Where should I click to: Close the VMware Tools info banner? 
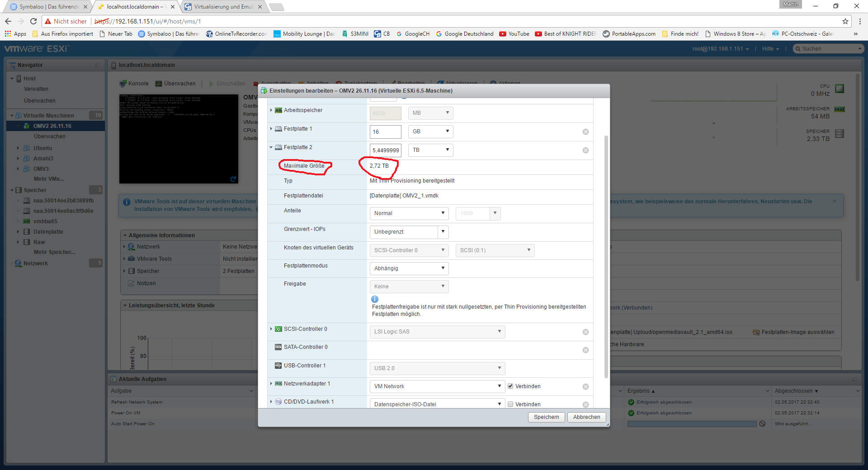coord(834,201)
